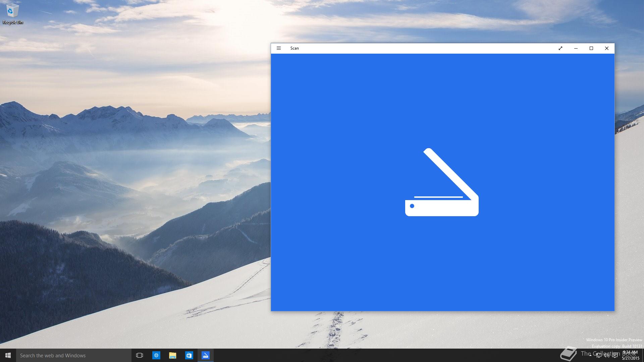
Task: Open the Action Center notifications icon
Action: (x=615, y=355)
